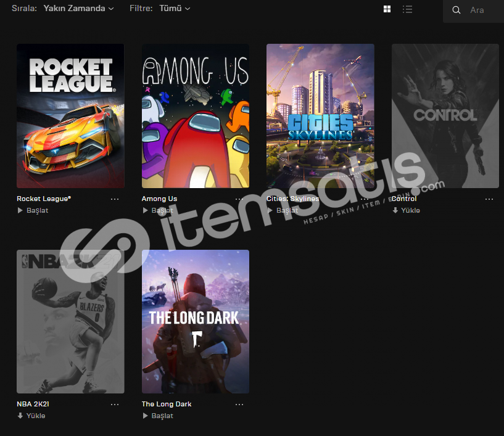
Task: Install Control with Yükle
Action: point(406,210)
